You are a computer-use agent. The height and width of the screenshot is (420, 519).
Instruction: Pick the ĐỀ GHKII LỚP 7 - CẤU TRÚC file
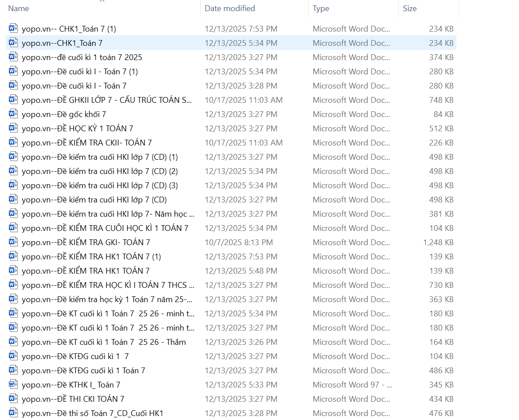click(107, 100)
